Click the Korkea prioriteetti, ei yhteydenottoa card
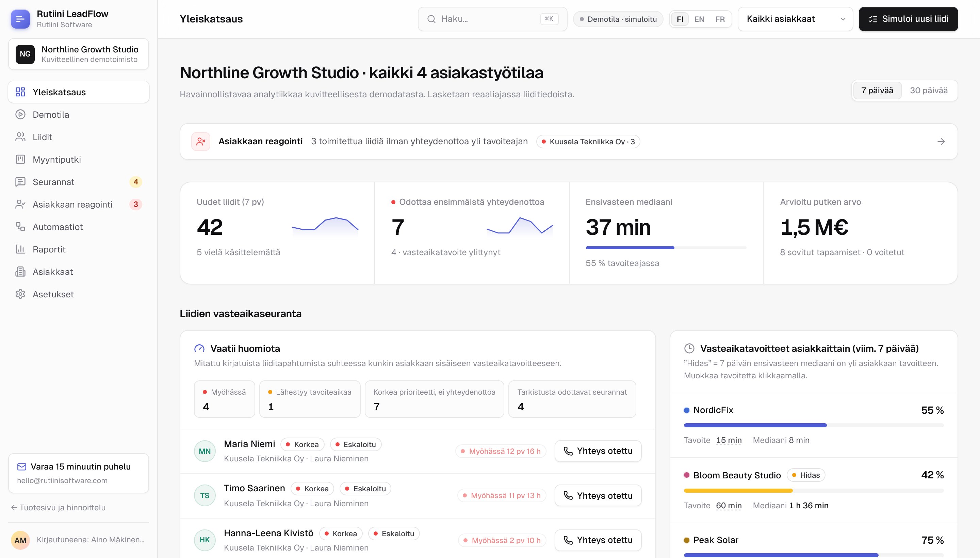The width and height of the screenshot is (980, 558). pyautogui.click(x=434, y=399)
